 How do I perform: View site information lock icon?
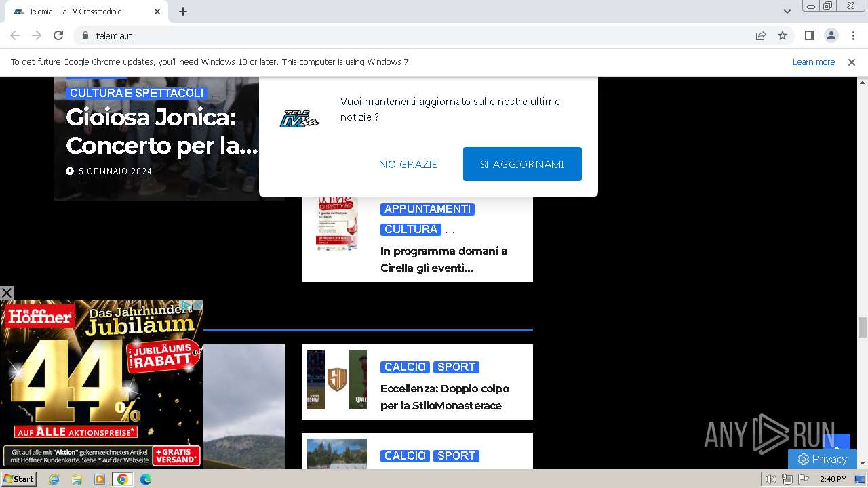coord(85,35)
